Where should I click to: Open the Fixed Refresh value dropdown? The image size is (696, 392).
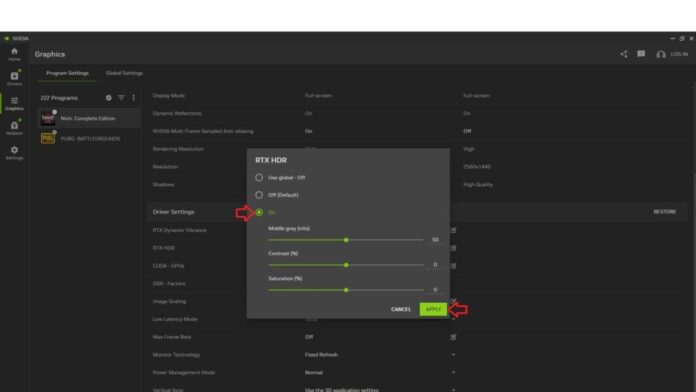click(321, 355)
